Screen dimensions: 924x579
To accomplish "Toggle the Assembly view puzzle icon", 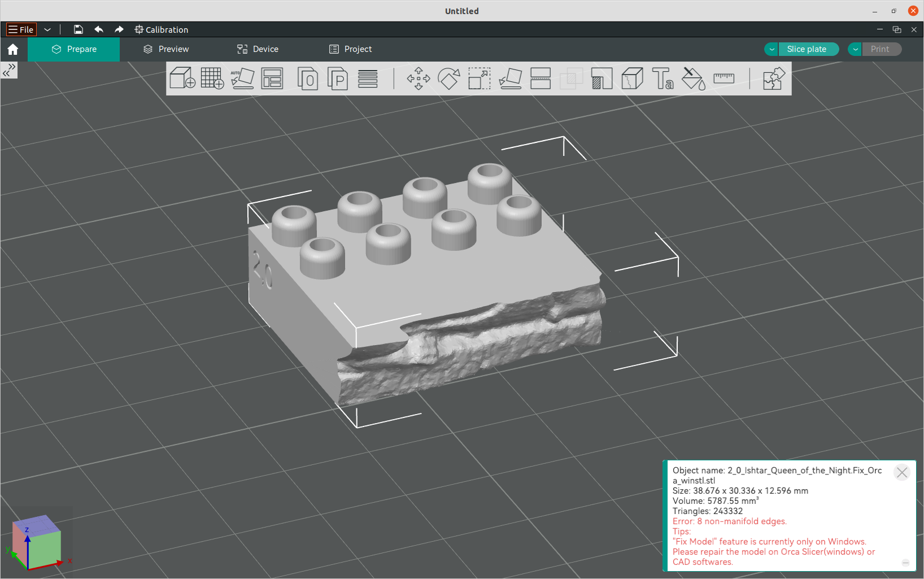I will click(774, 79).
